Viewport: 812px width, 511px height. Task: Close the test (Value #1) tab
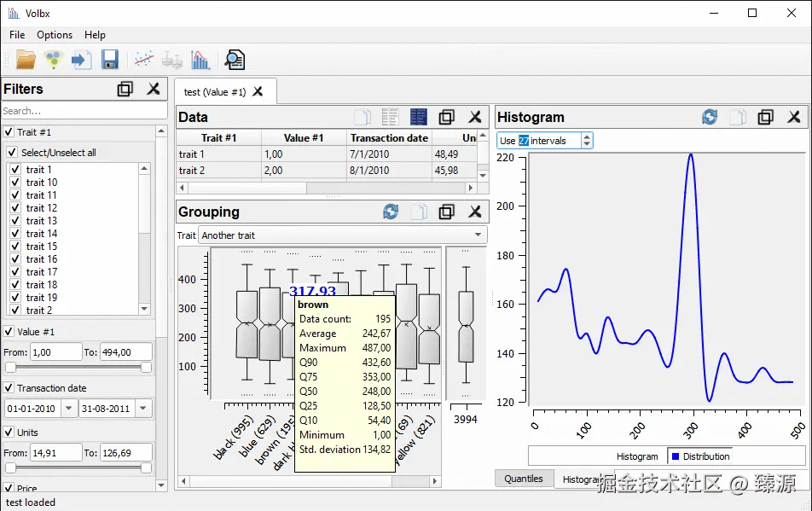click(258, 91)
